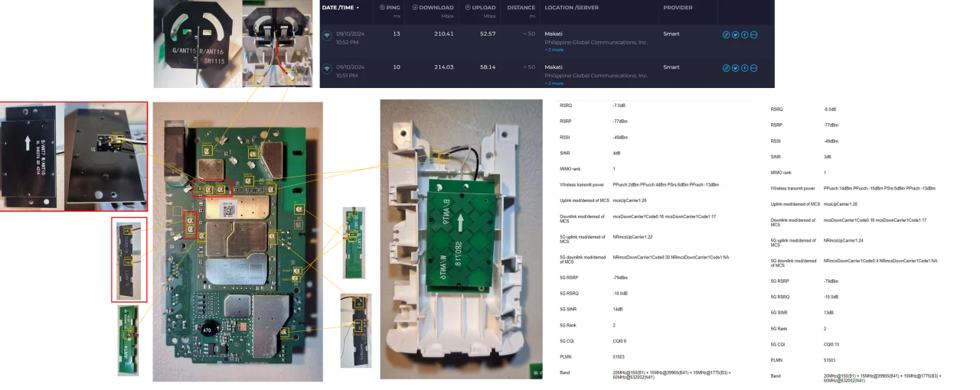Open the 09/10/2024 10:52 PM result
980x390 pixels.
click(x=350, y=38)
